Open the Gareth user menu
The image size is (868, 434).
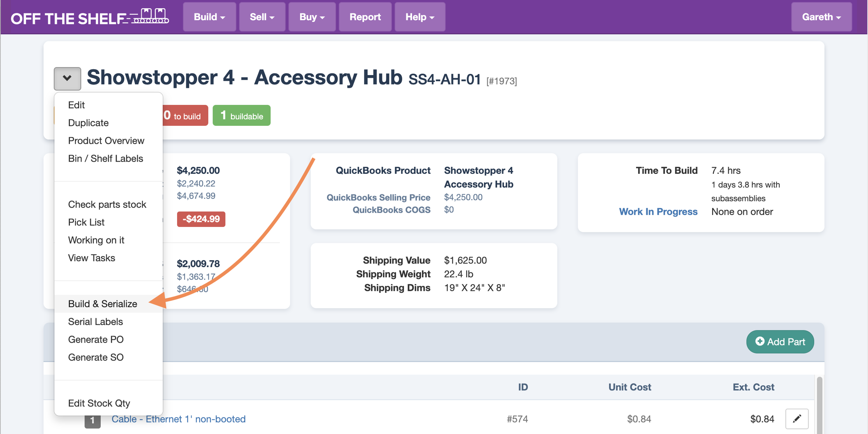(x=821, y=17)
